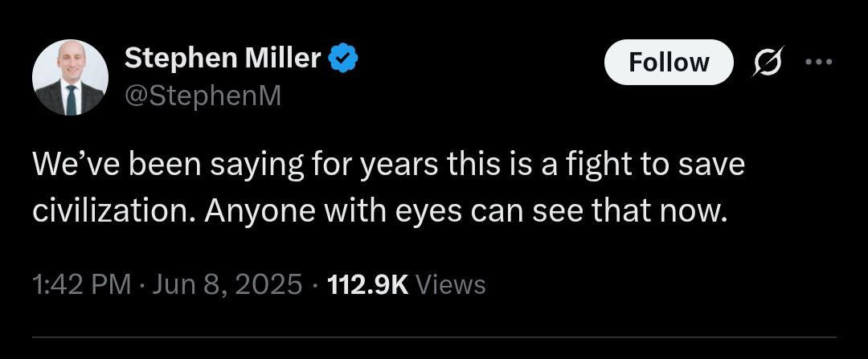Open the Stephen Miller display name
868x359 pixels.
click(x=223, y=59)
